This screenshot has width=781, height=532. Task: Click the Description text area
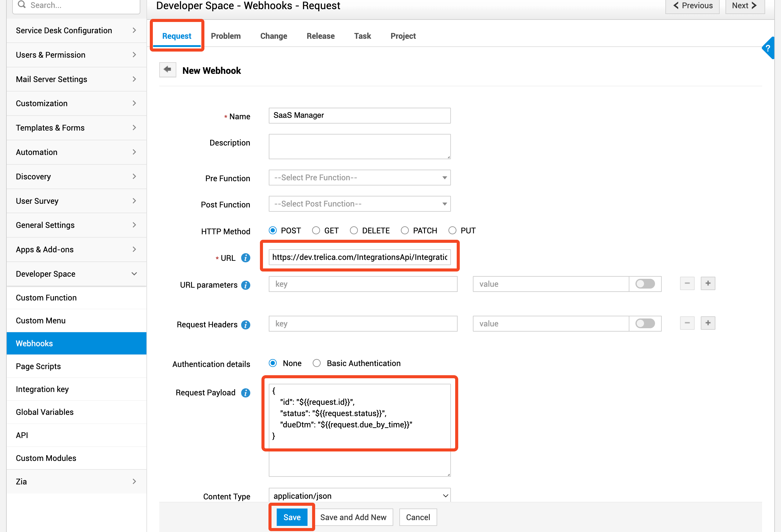(x=360, y=146)
